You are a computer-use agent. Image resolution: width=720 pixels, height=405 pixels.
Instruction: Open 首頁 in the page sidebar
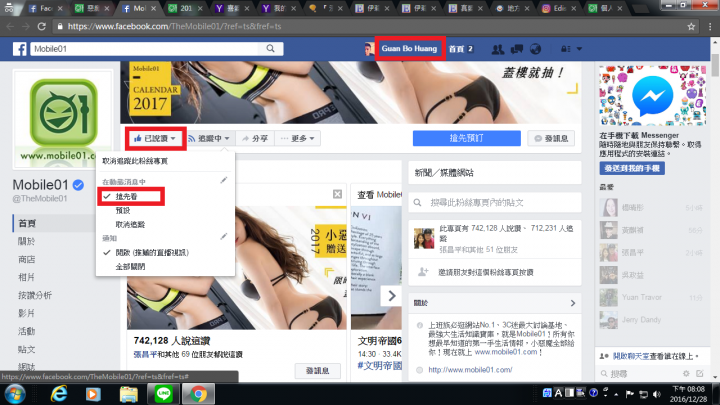[27, 223]
